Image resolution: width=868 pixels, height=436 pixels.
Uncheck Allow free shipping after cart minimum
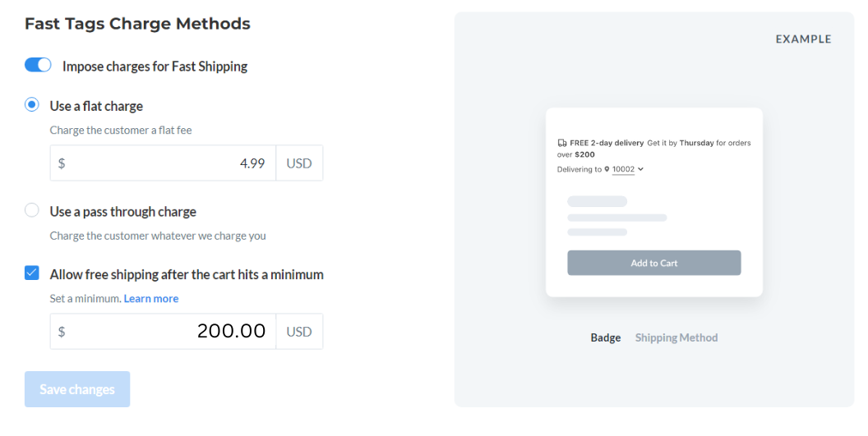pos(32,273)
